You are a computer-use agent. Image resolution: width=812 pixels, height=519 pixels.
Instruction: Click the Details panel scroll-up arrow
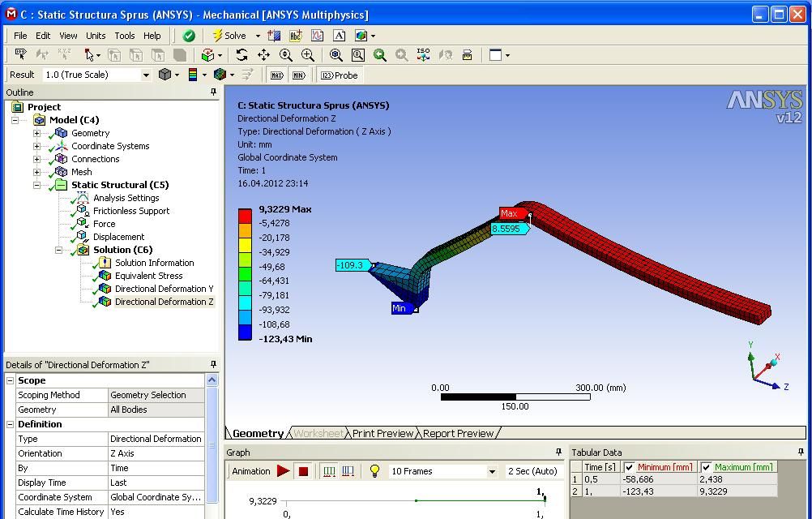pyautogui.click(x=212, y=380)
